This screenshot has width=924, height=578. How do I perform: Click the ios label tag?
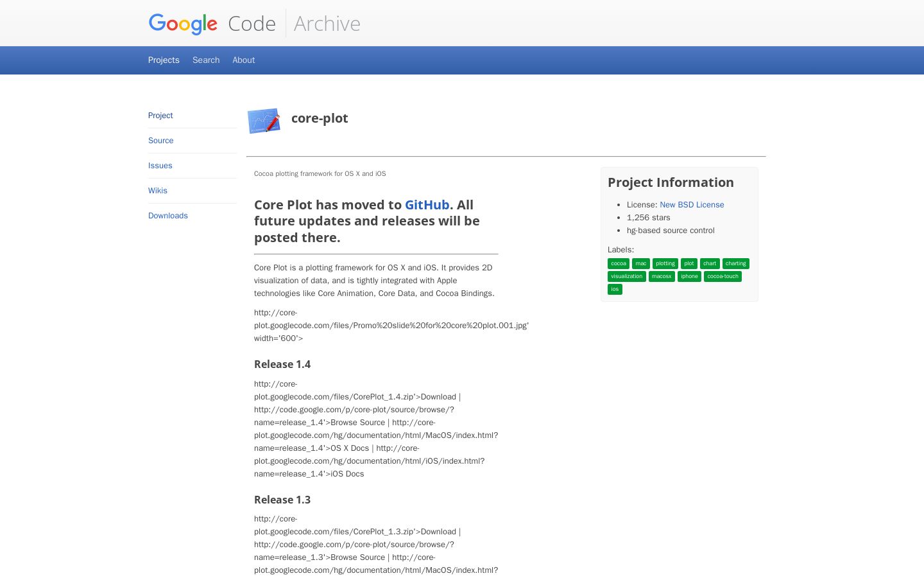coord(615,290)
